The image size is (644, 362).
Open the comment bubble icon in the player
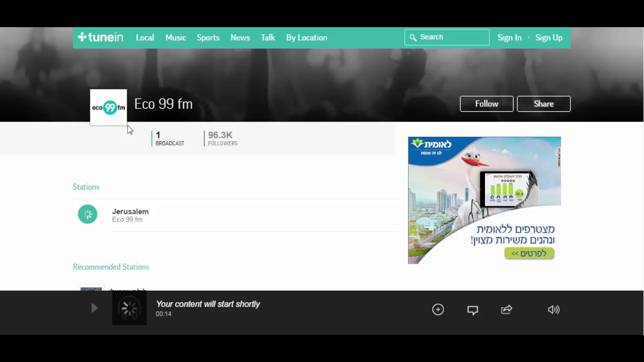[x=472, y=310]
